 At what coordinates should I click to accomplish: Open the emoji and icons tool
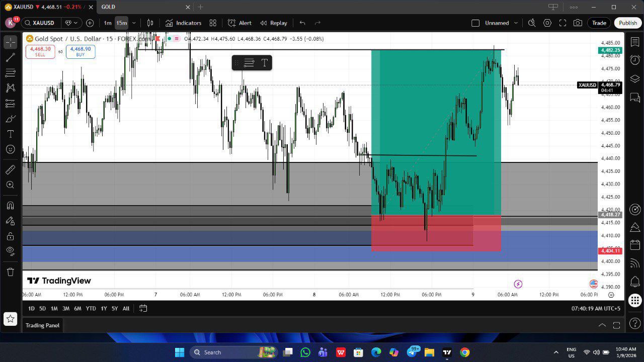tap(10, 149)
